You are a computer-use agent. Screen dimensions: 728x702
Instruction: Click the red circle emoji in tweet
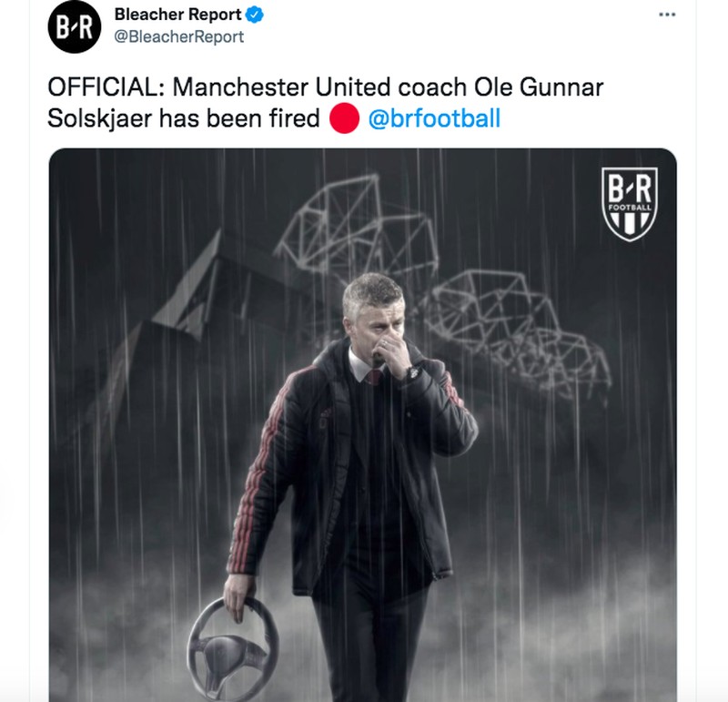pyautogui.click(x=344, y=119)
